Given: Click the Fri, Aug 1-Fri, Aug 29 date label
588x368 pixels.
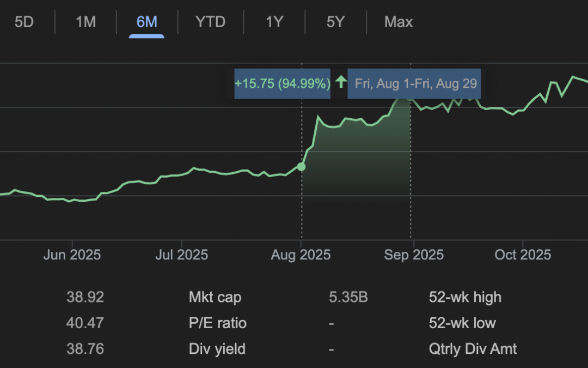Looking at the screenshot, I should (415, 83).
